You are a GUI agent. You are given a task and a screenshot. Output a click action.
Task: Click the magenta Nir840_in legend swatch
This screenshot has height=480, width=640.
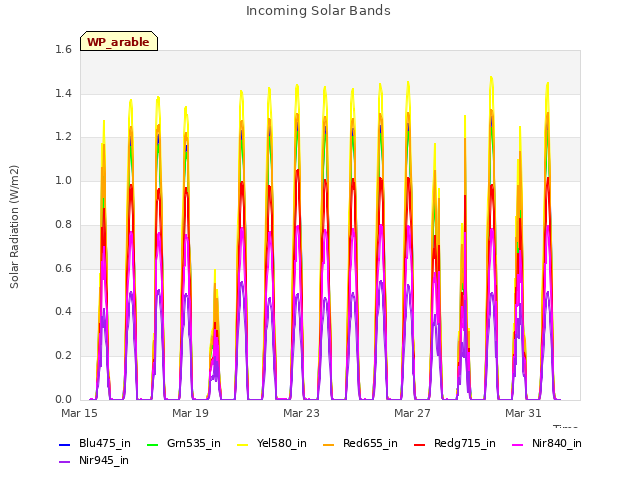518,444
